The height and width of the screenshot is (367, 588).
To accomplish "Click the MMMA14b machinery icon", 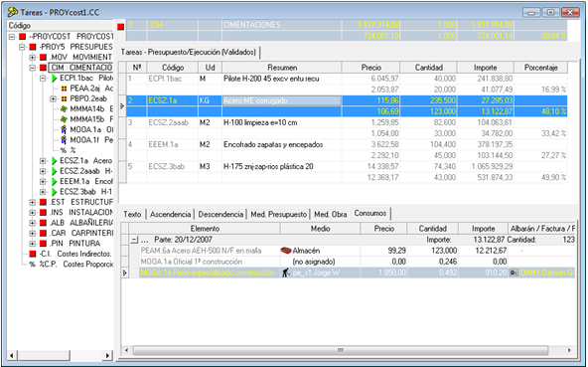I will tap(65, 109).
